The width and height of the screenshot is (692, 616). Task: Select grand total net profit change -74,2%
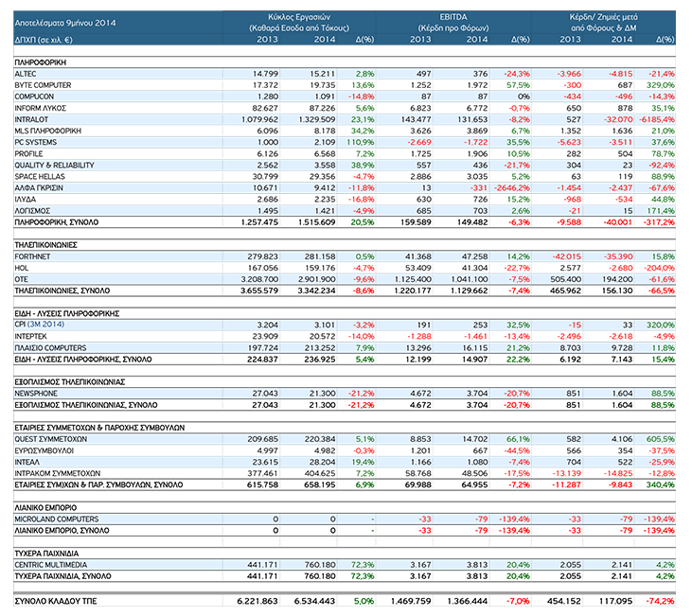click(660, 601)
